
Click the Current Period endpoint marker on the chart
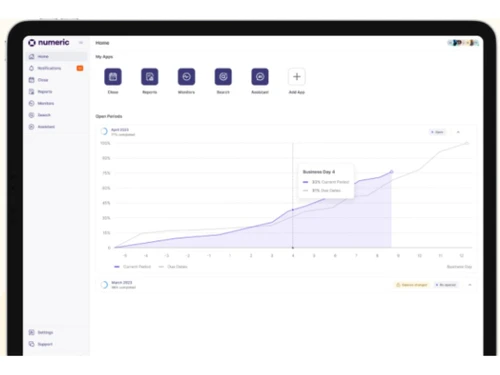pyautogui.click(x=392, y=172)
